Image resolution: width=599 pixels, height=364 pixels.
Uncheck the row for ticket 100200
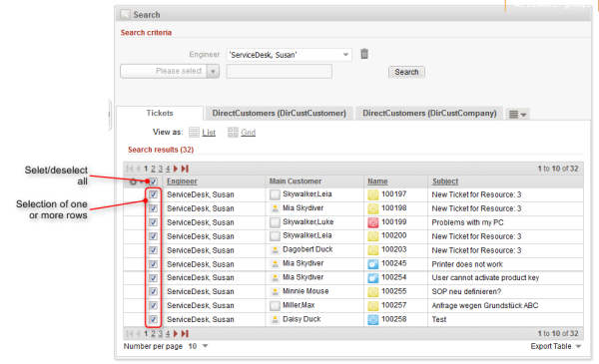coord(153,236)
